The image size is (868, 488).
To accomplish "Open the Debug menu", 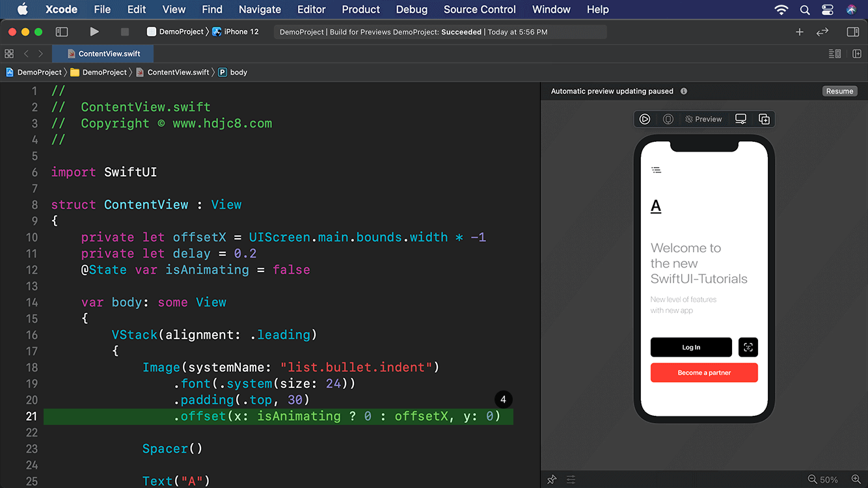I will 411,9.
